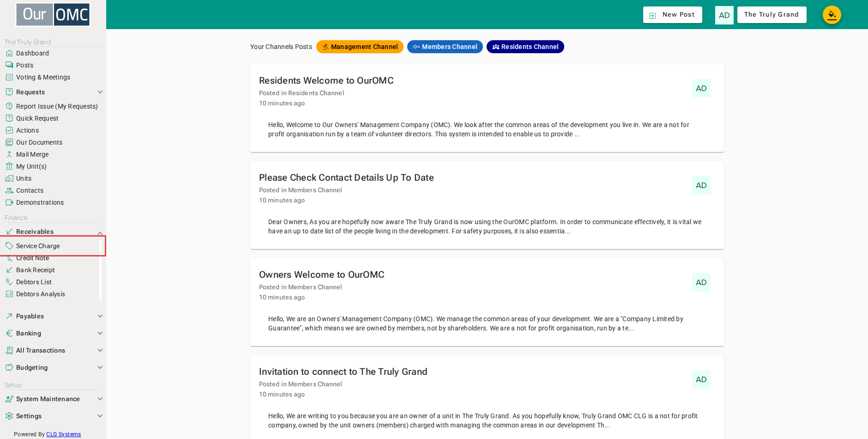Open the CLG Systems link
The width and height of the screenshot is (868, 439).
pos(64,434)
